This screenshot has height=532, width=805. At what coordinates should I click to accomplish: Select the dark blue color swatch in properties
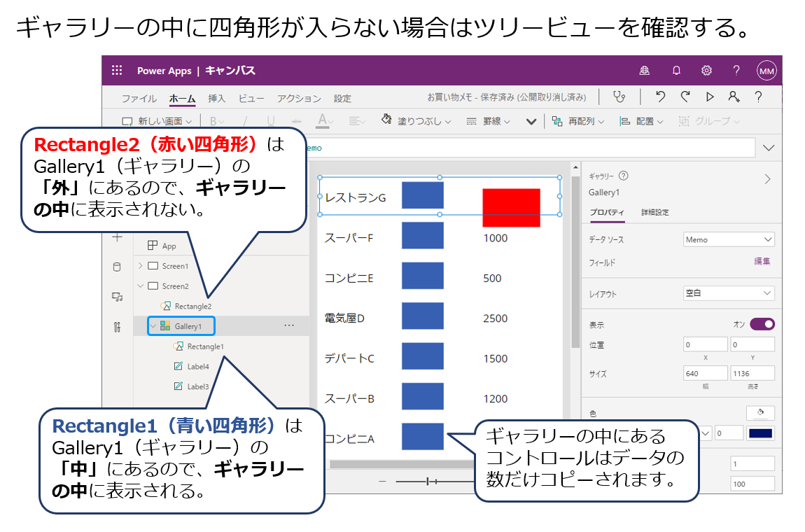pyautogui.click(x=760, y=433)
